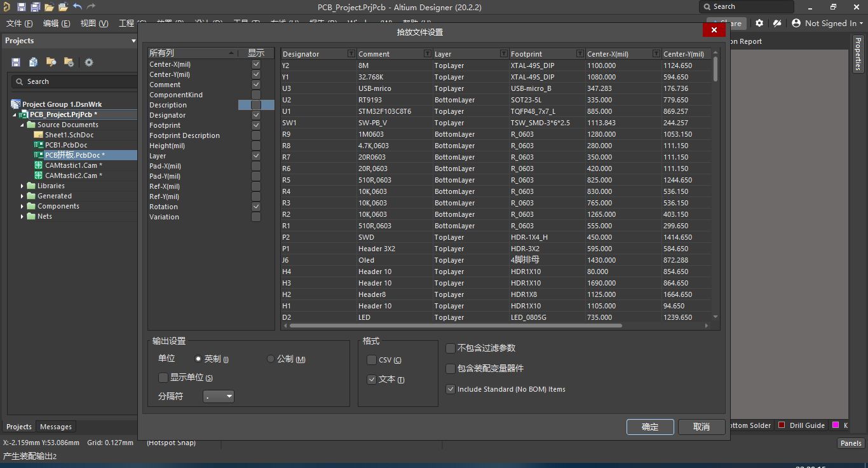The width and height of the screenshot is (868, 468).
Task: Click the Drill Guide color swatch
Action: (x=782, y=425)
